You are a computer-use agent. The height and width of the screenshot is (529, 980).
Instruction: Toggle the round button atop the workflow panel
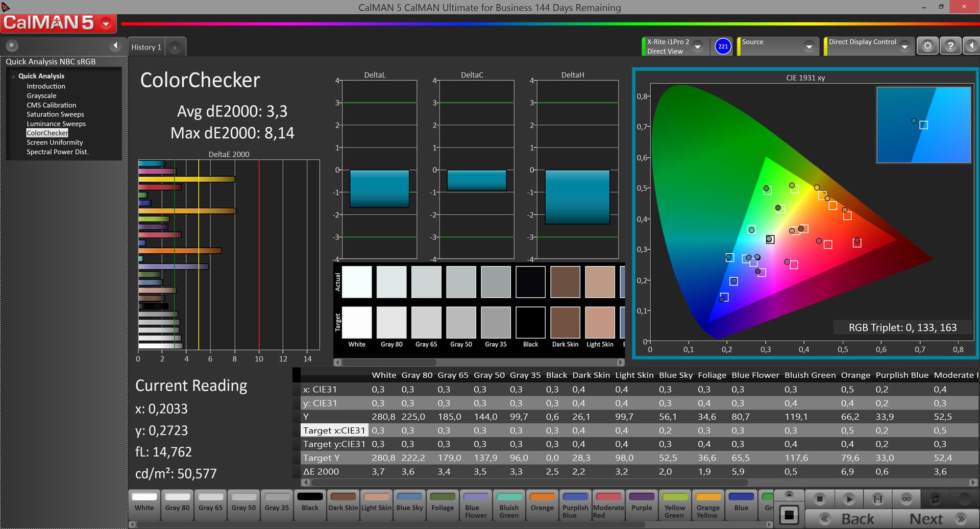coord(12,45)
